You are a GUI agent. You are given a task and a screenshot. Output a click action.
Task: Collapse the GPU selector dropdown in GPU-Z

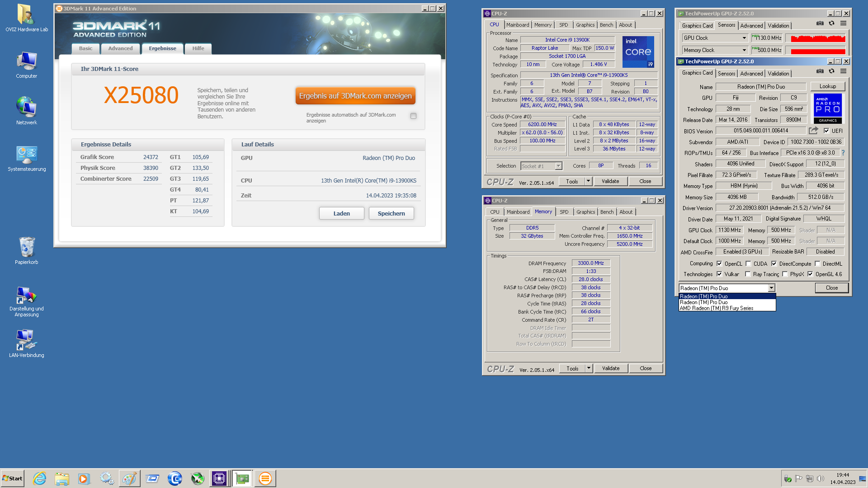(771, 288)
